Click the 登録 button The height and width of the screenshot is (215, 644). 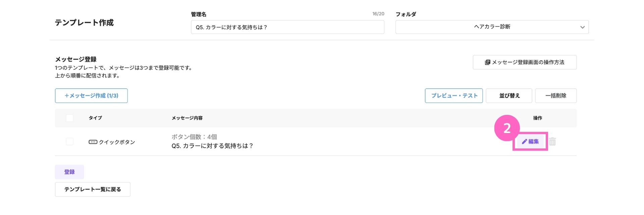(x=69, y=172)
